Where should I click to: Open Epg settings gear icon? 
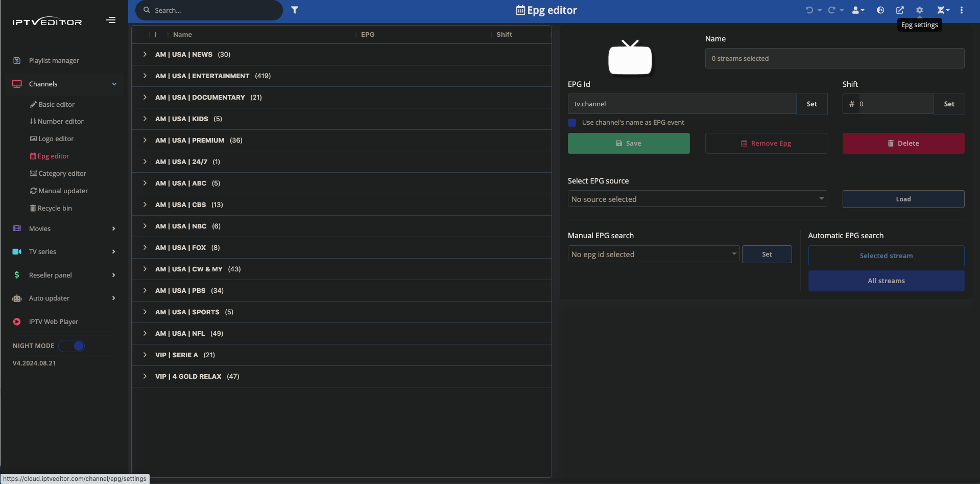[919, 10]
